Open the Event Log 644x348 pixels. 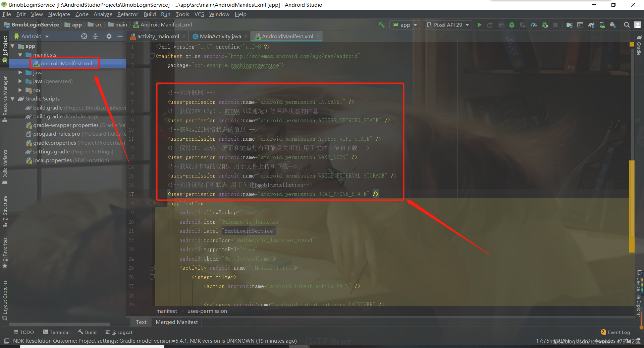pyautogui.click(x=615, y=332)
